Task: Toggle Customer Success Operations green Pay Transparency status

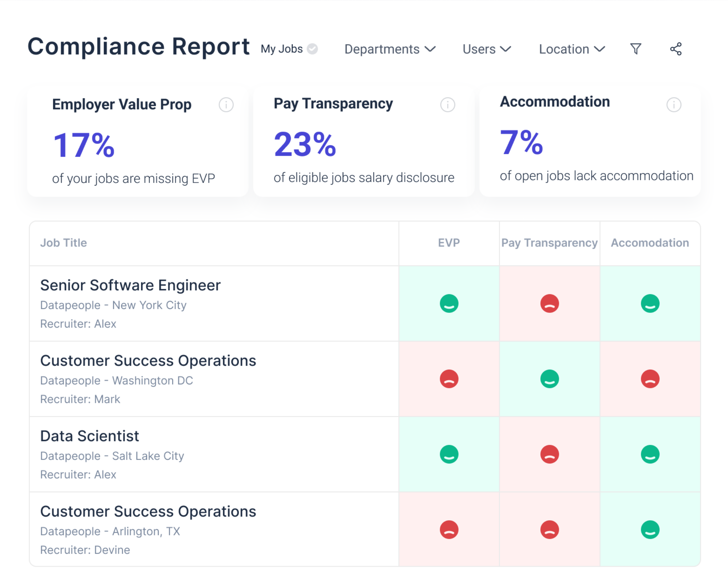Action: tap(549, 379)
